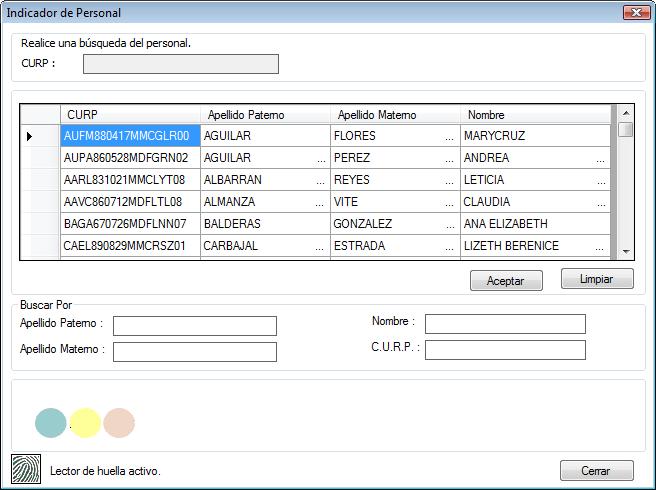
Task: Click the ANDREA name cell
Action: (x=536, y=158)
